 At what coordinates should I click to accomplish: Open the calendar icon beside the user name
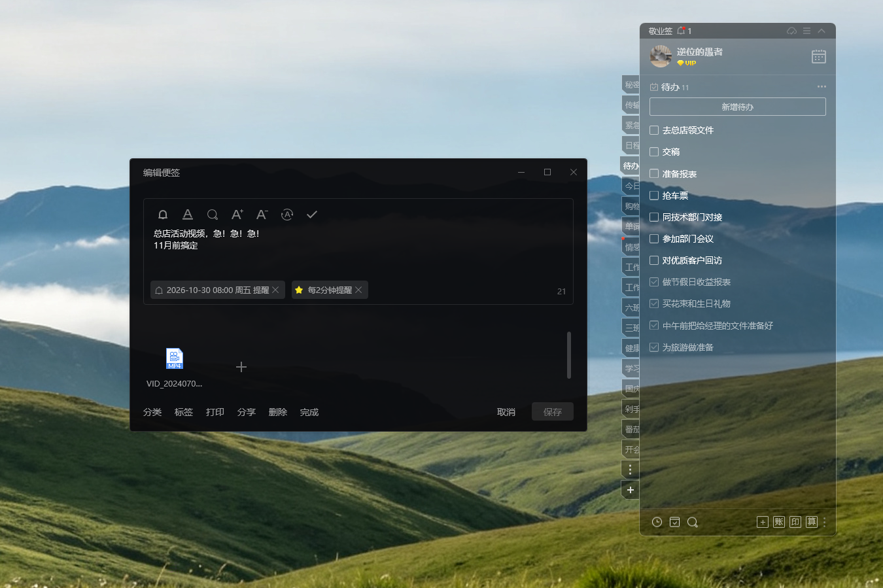819,57
